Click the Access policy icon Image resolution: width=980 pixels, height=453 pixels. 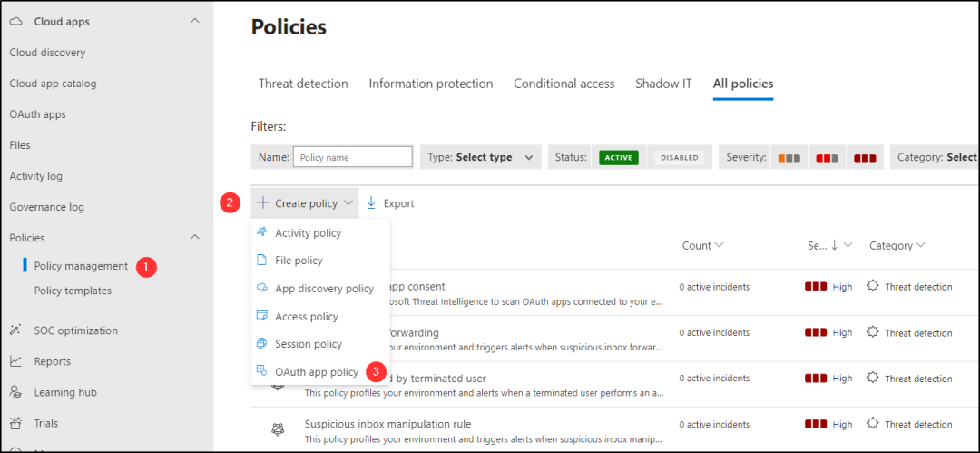coord(262,316)
